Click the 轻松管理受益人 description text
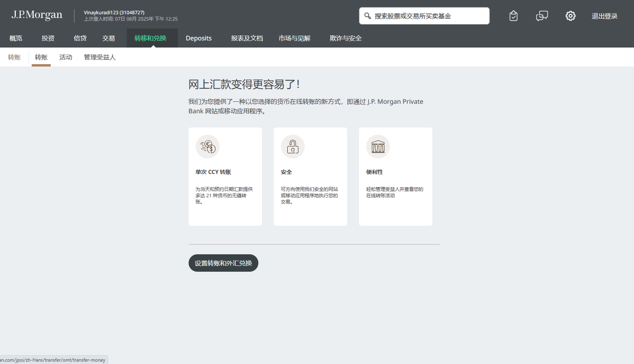Viewport: 634px width, 364px height. tap(395, 192)
